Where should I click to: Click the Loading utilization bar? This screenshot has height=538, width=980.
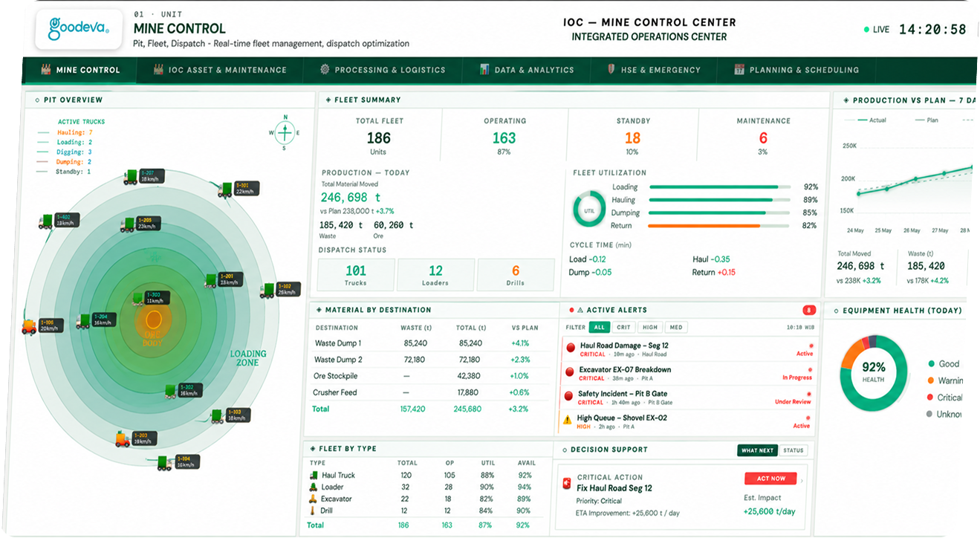719,188
